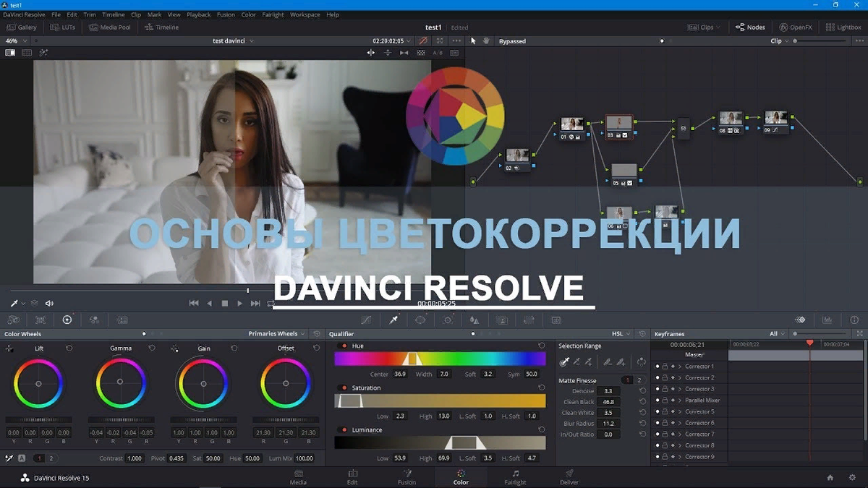This screenshot has width=868, height=488.
Task: Expand the Parallel Mixer keyframe track
Action: pos(680,400)
